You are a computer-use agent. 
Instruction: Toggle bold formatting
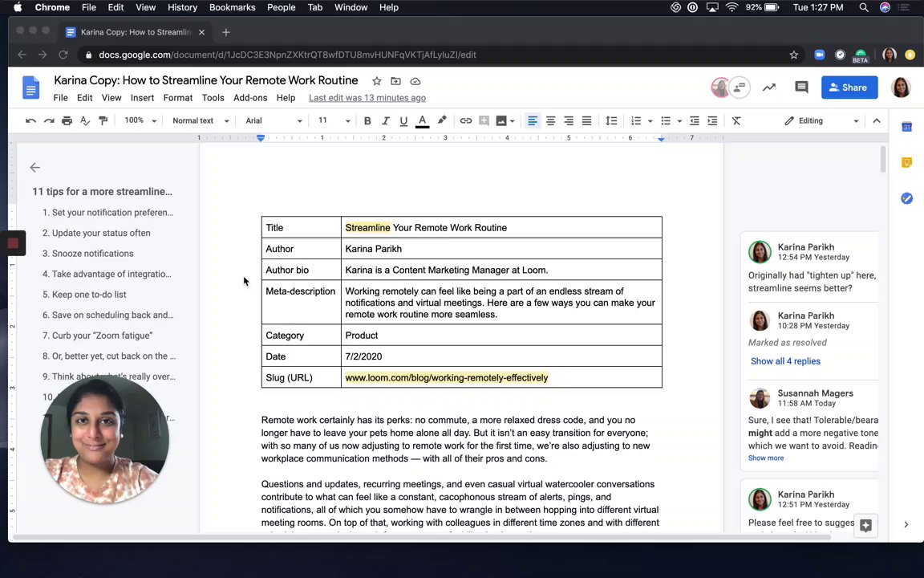[x=367, y=120]
